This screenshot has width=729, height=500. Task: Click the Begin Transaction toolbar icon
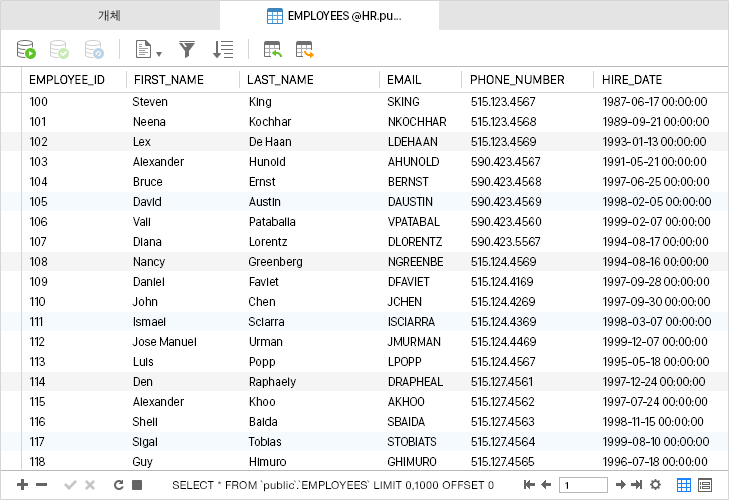pos(27,49)
